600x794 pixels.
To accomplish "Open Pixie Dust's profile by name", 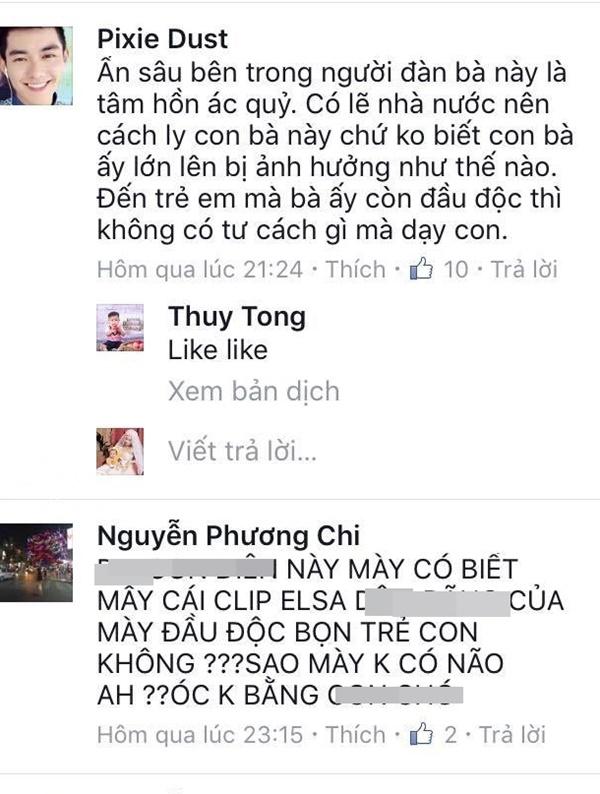I will pos(163,39).
